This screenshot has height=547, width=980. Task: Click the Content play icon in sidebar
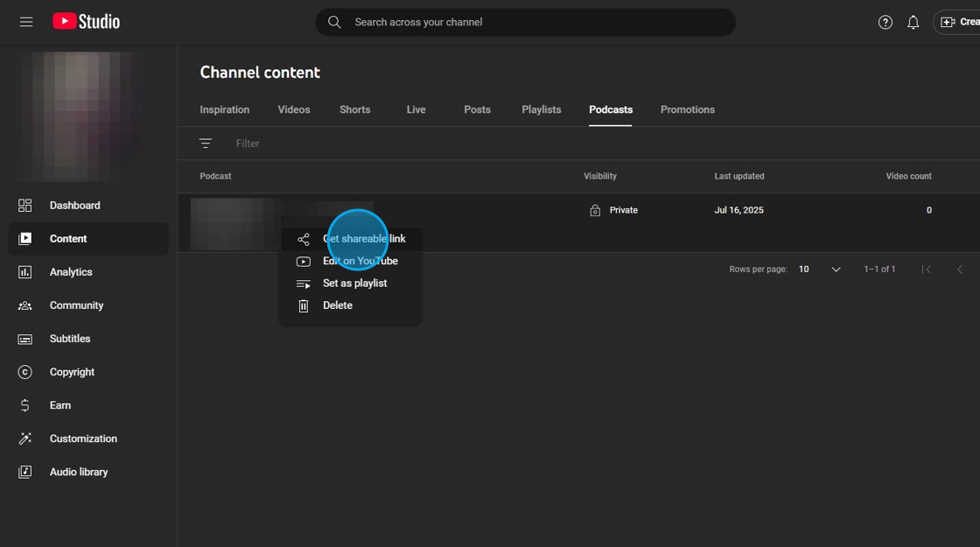25,239
